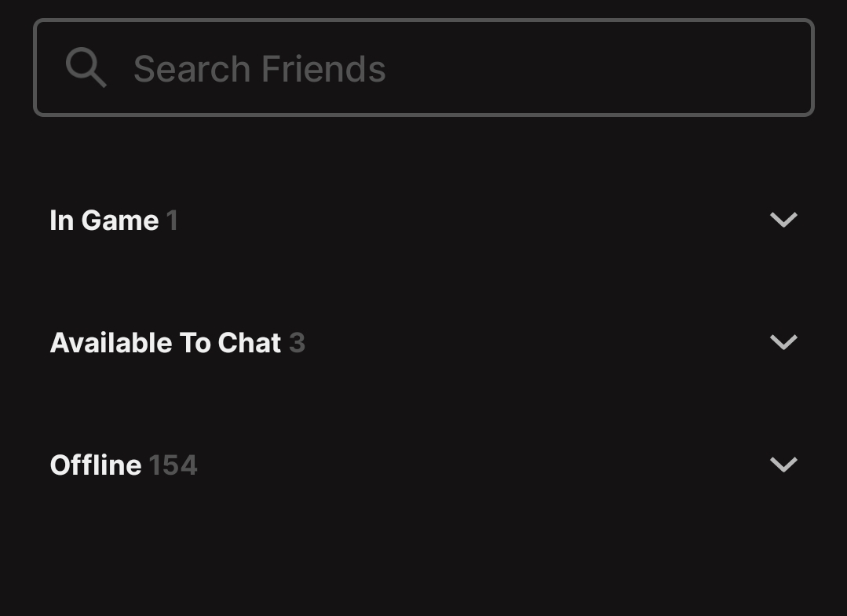The height and width of the screenshot is (616, 847).
Task: Click the In Game count number 1
Action: tap(172, 221)
